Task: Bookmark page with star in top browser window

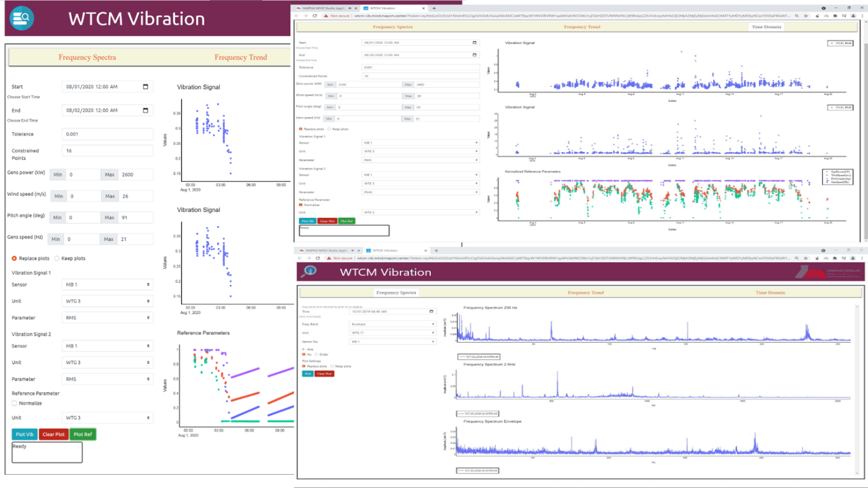Action: click(807, 16)
